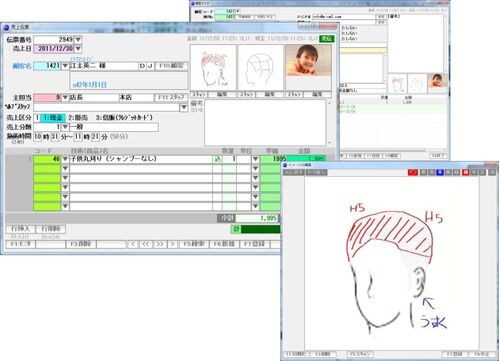Click the F11スタッフ button

(x=171, y=98)
